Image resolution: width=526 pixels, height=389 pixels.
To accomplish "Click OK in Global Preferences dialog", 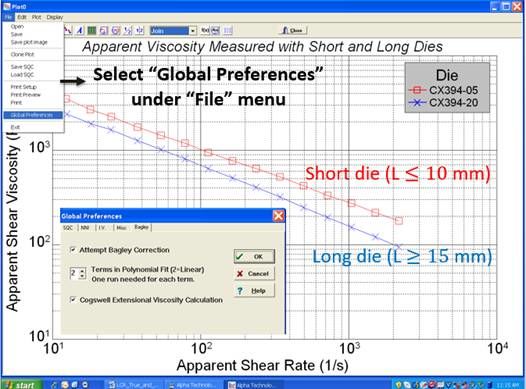I will 254,257.
